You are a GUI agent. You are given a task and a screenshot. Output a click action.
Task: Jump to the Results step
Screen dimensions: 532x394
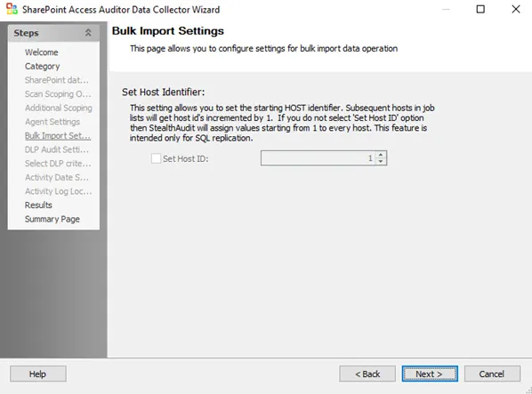(x=38, y=205)
